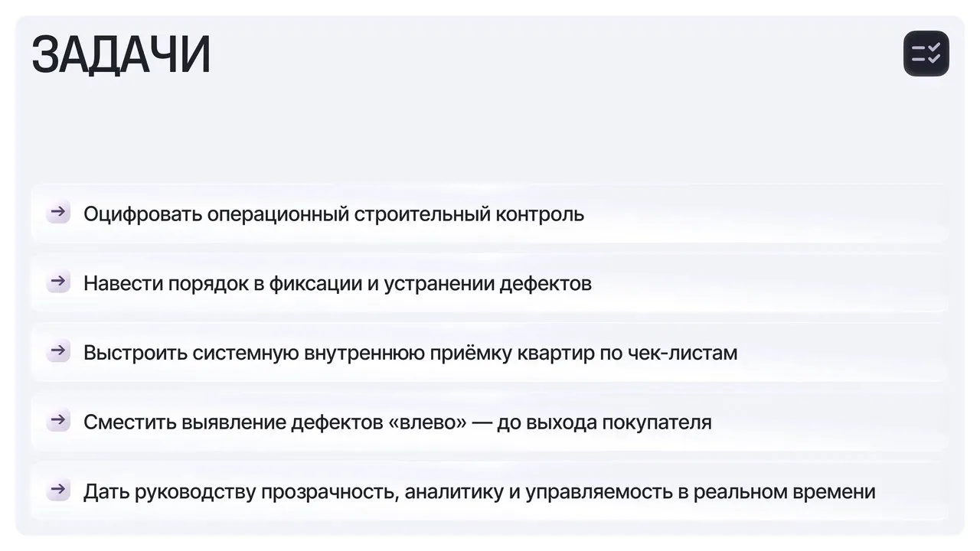Click the line starting with "Сместить выявление"
The image size is (980, 551).
[x=397, y=422]
